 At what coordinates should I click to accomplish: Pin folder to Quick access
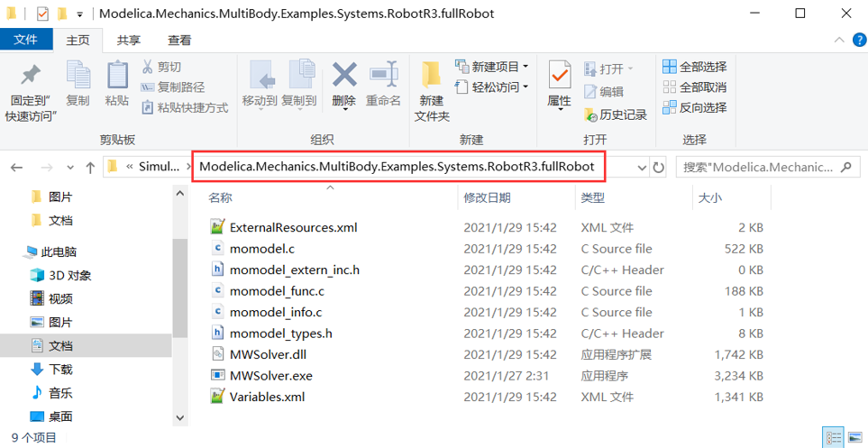(31, 91)
